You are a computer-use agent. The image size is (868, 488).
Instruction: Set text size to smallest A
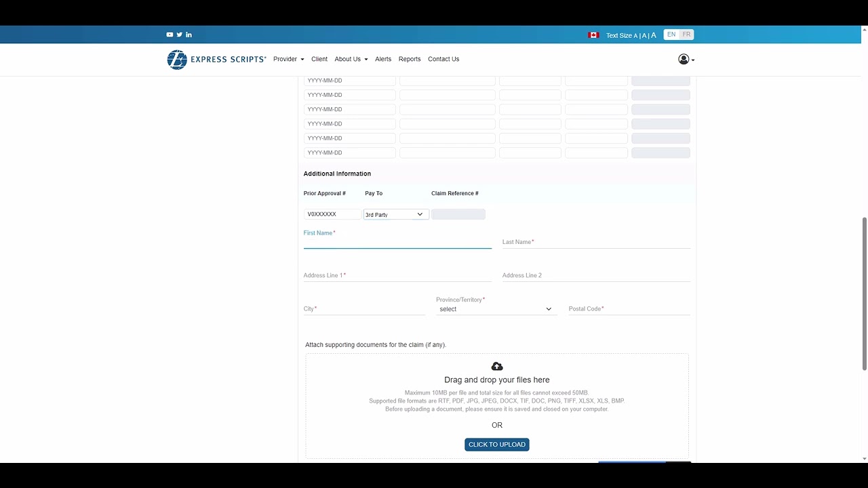pyautogui.click(x=635, y=36)
